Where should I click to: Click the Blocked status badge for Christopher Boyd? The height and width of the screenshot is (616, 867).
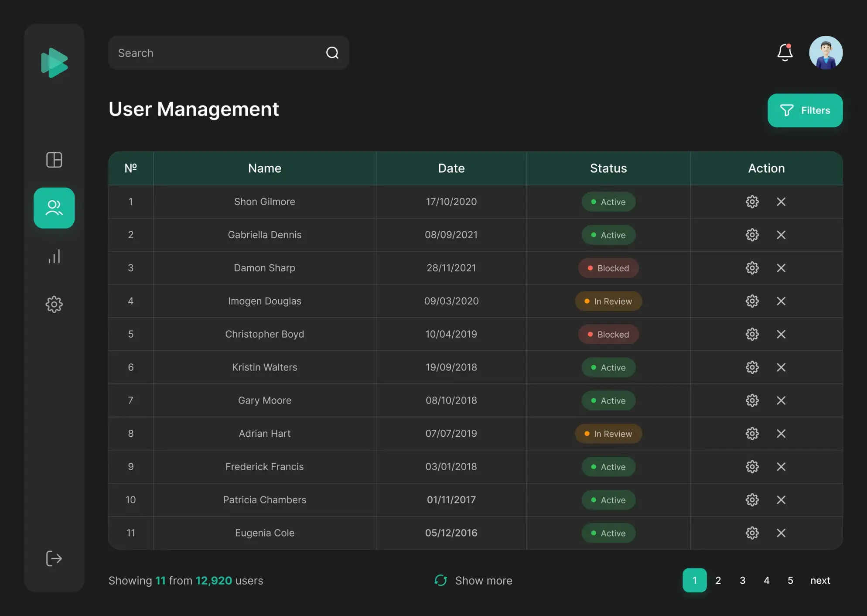(608, 334)
